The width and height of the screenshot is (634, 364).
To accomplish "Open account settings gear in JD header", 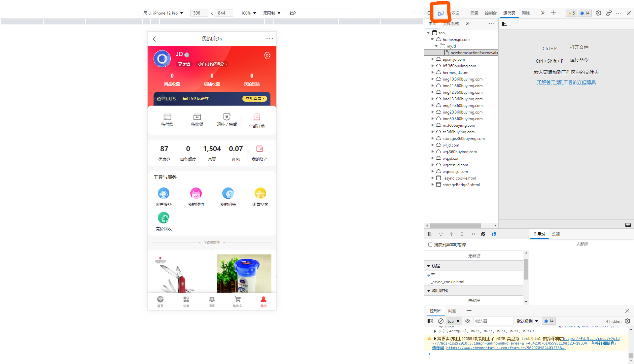I will coord(267,55).
